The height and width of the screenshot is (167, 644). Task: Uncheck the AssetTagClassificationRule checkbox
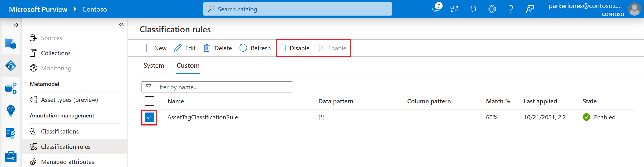149,117
